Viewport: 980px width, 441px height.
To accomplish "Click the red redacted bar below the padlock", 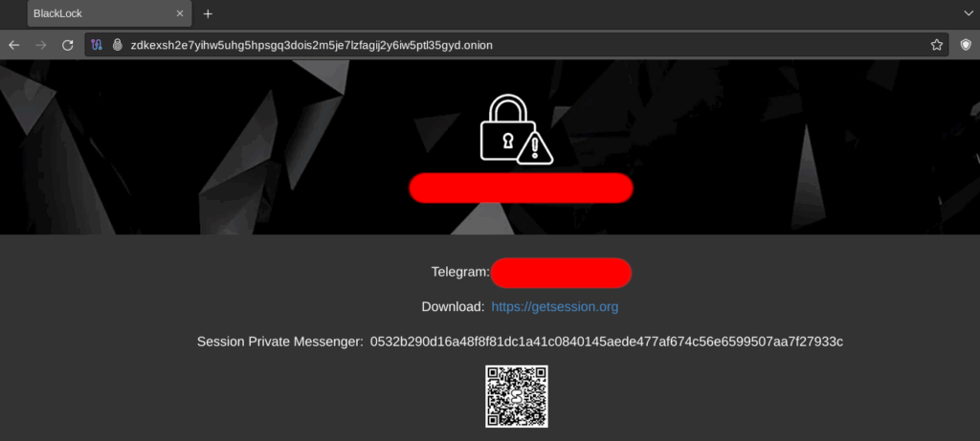I will point(521,188).
